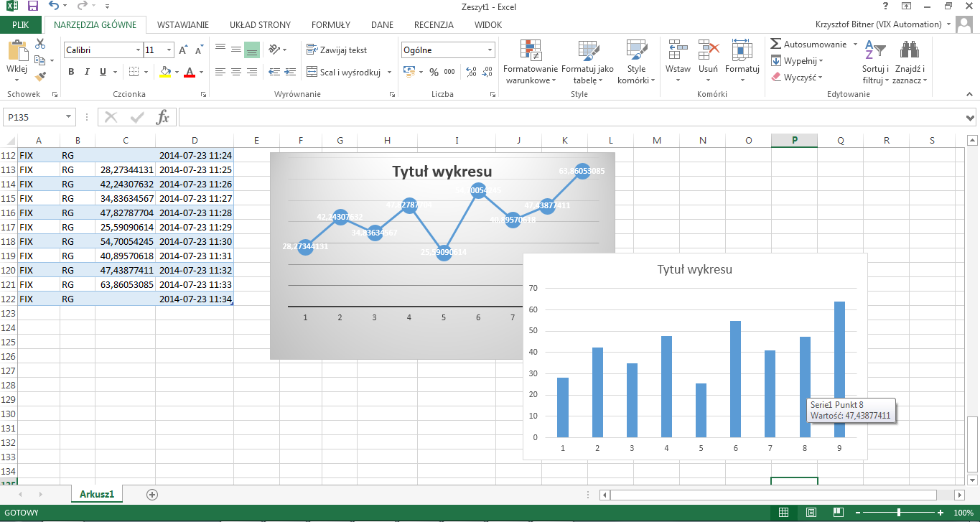Open the PLIK file tab
The width and height of the screenshot is (980, 522).
(x=21, y=24)
